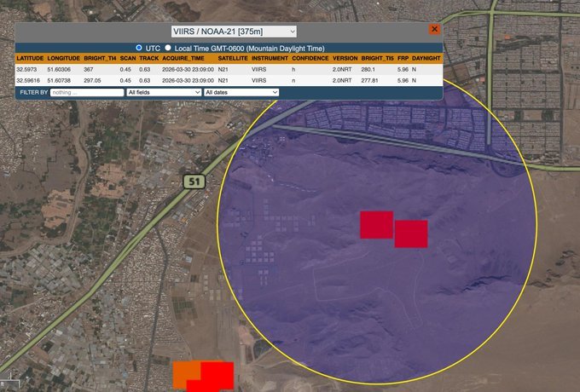Click the orange fire pixel at map bottom
This screenshot has height=392, width=580.
(187, 373)
